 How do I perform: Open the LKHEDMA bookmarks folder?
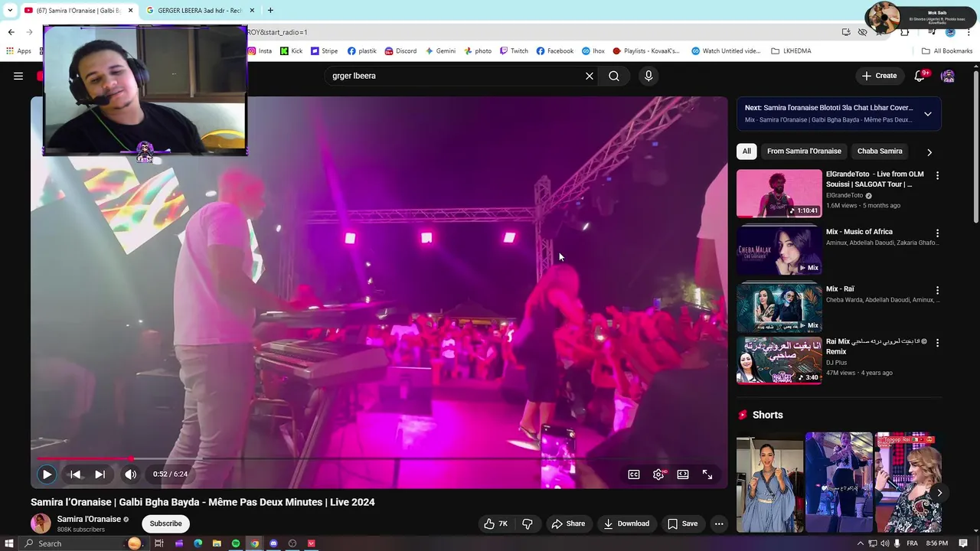coord(791,51)
